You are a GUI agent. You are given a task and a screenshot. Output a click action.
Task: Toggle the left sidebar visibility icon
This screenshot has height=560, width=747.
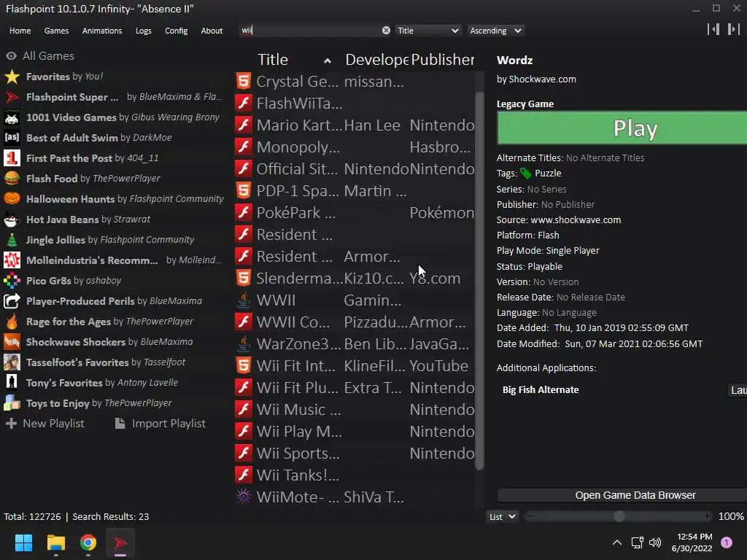pos(713,29)
